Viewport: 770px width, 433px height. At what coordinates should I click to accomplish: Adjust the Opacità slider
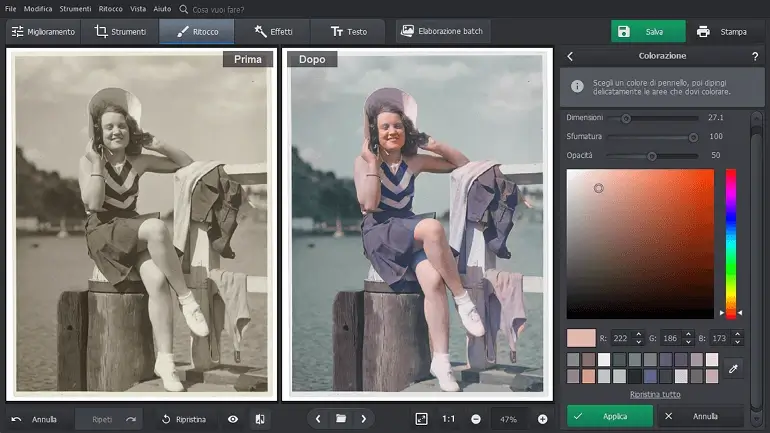point(653,156)
